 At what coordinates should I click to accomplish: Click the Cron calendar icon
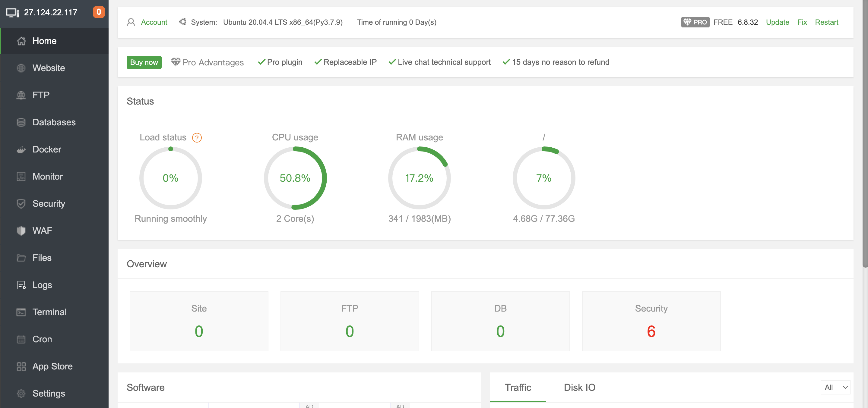21,339
